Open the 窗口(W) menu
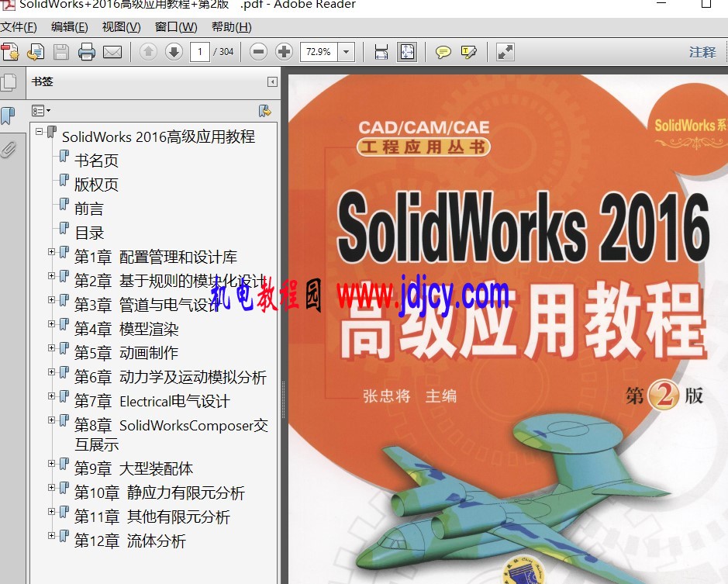This screenshot has width=728, height=584. 176,27
